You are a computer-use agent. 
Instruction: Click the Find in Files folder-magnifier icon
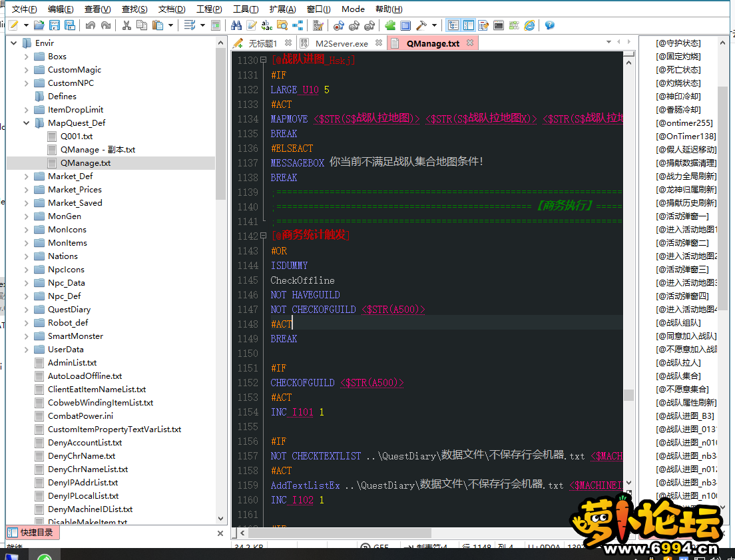click(282, 25)
